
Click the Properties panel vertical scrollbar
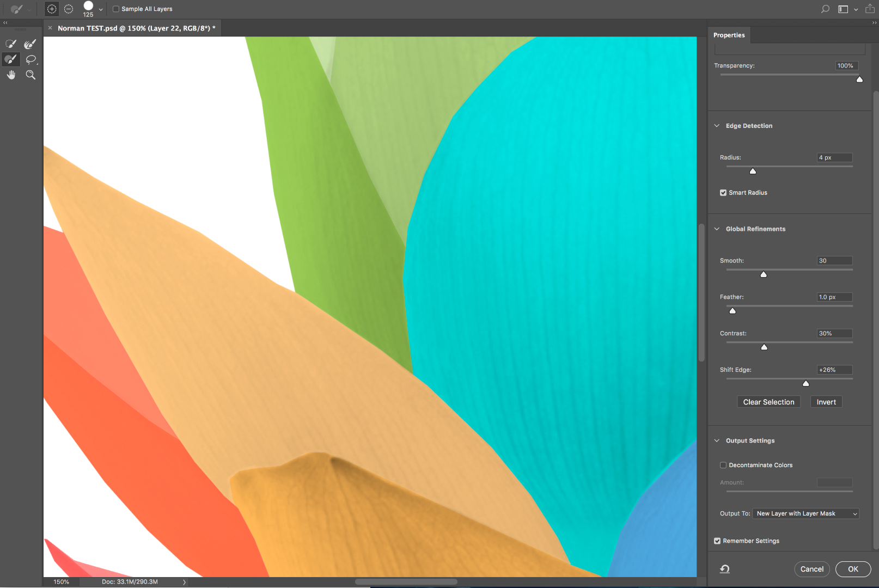pyautogui.click(x=876, y=320)
